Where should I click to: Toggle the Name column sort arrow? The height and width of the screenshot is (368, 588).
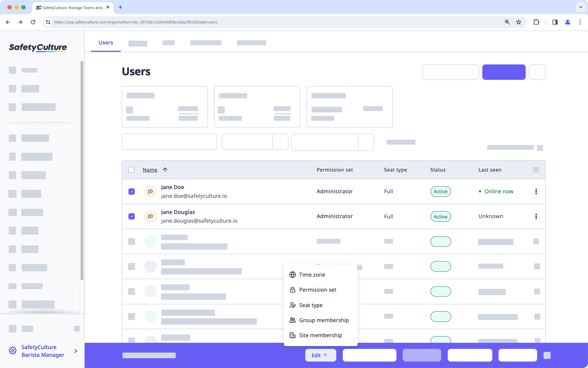pos(165,169)
